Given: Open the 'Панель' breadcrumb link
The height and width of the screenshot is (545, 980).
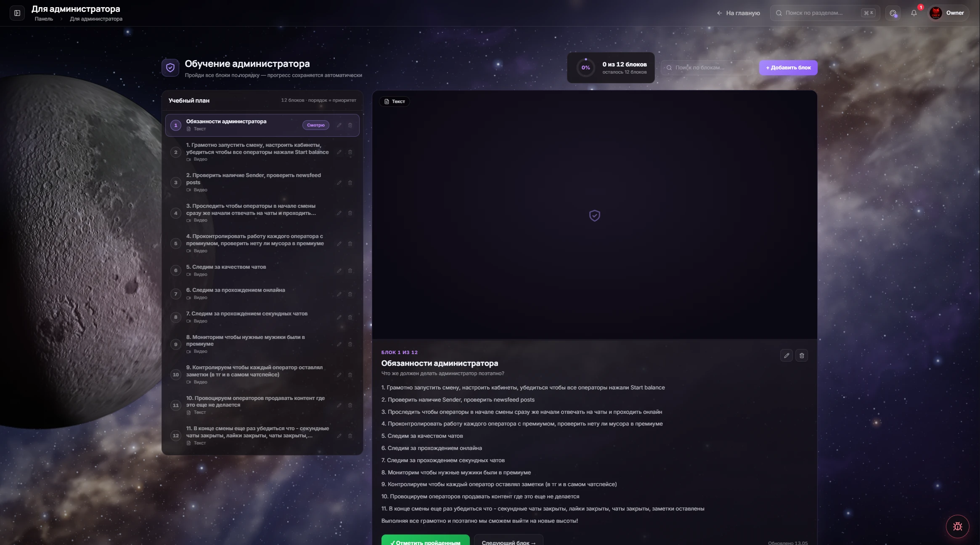Looking at the screenshot, I should pyautogui.click(x=44, y=19).
